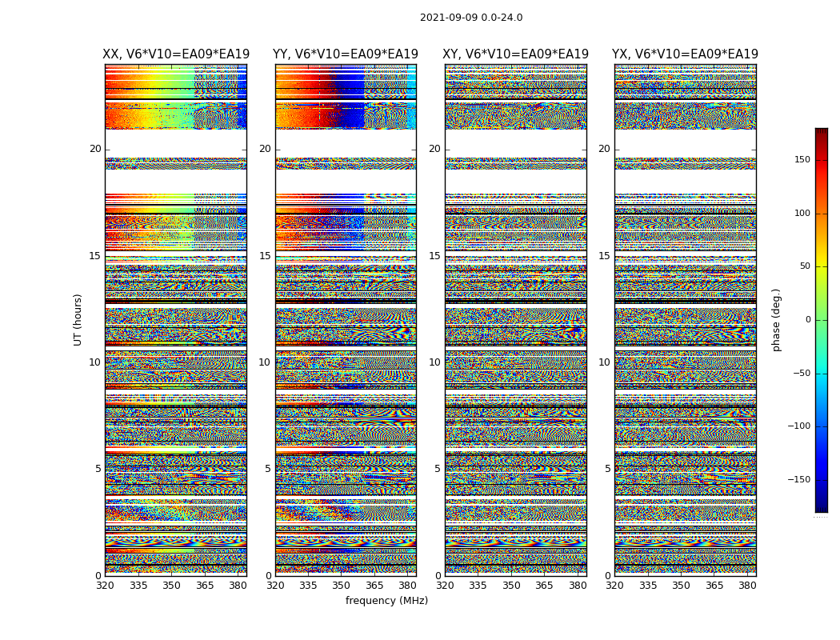The height and width of the screenshot is (640, 840).
Task: Click the XX, V6*V10=EA09*EA19 panel title
Action: (176, 54)
